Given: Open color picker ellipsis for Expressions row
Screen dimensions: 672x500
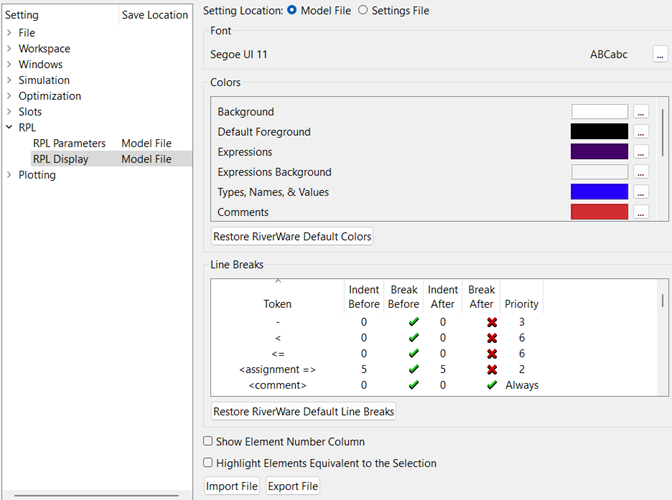Looking at the screenshot, I should pos(641,152).
